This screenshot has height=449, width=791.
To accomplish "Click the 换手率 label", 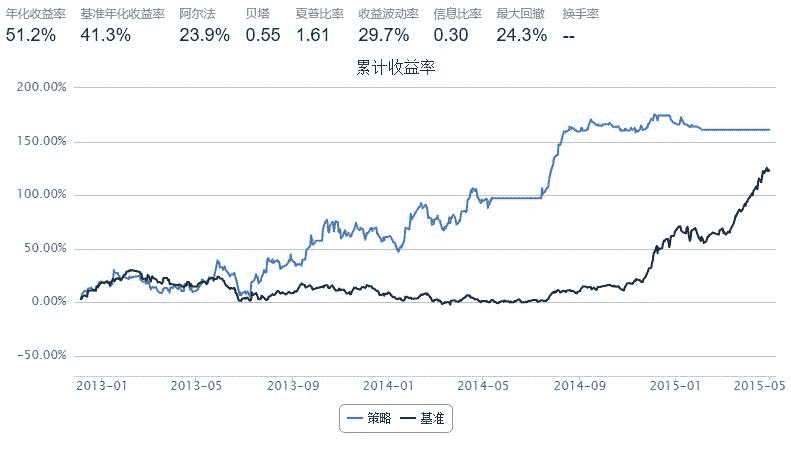I will pos(581,15).
